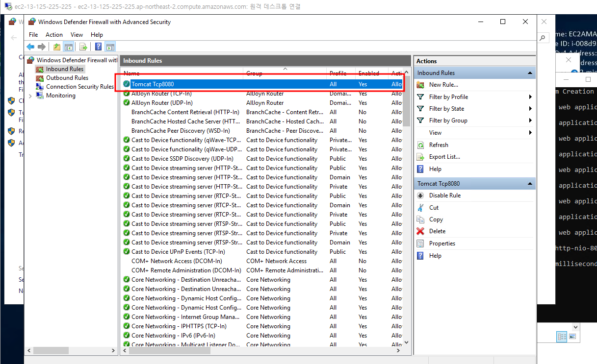Image resolution: width=597 pixels, height=364 pixels.
Task: Collapse the Inbound Rules actions section
Action: [x=530, y=73]
